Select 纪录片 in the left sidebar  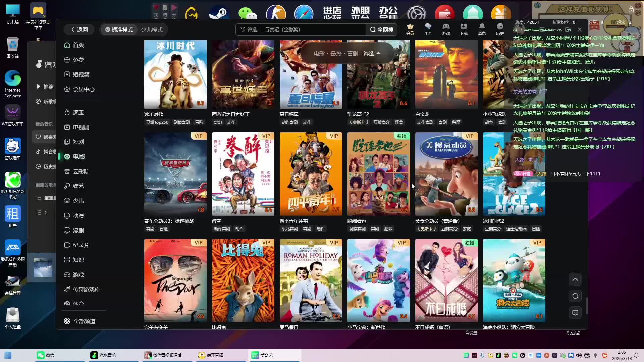point(80,245)
